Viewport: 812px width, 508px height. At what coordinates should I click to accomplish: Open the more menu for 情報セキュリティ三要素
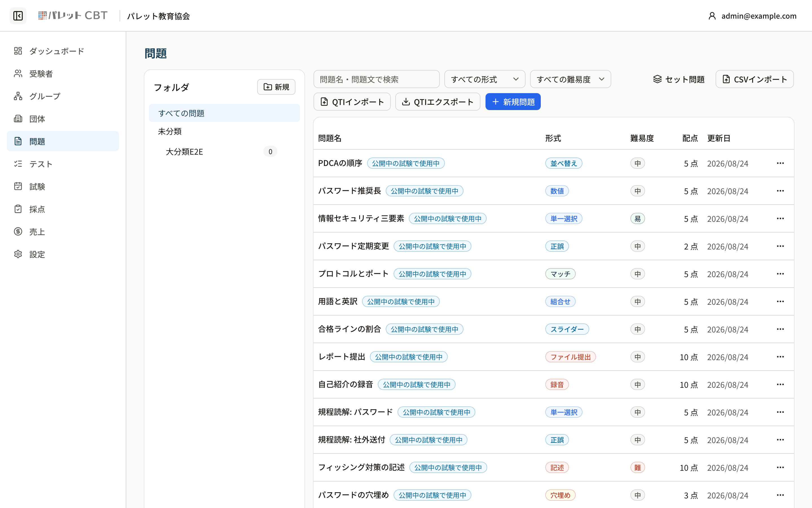pyautogui.click(x=780, y=219)
